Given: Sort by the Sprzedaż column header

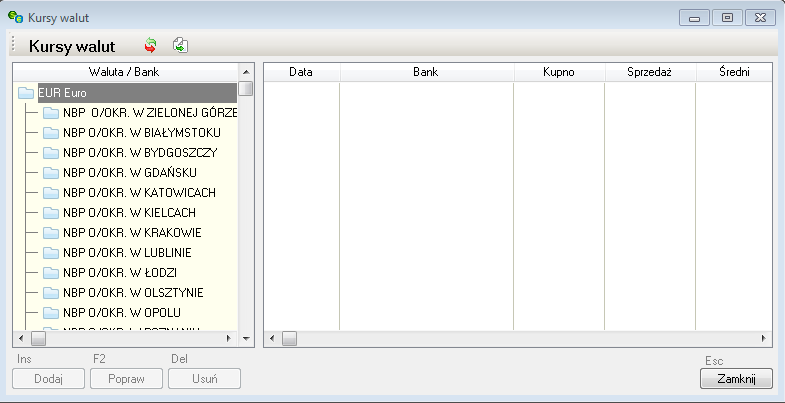Looking at the screenshot, I should pyautogui.click(x=650, y=72).
